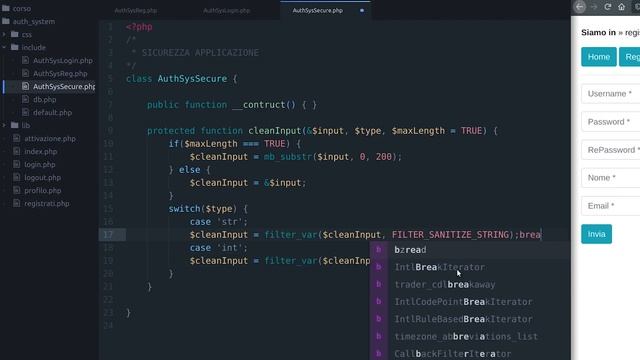Open attivazione.php in the file tree
Screen dimensions: 640x360
[50, 139]
